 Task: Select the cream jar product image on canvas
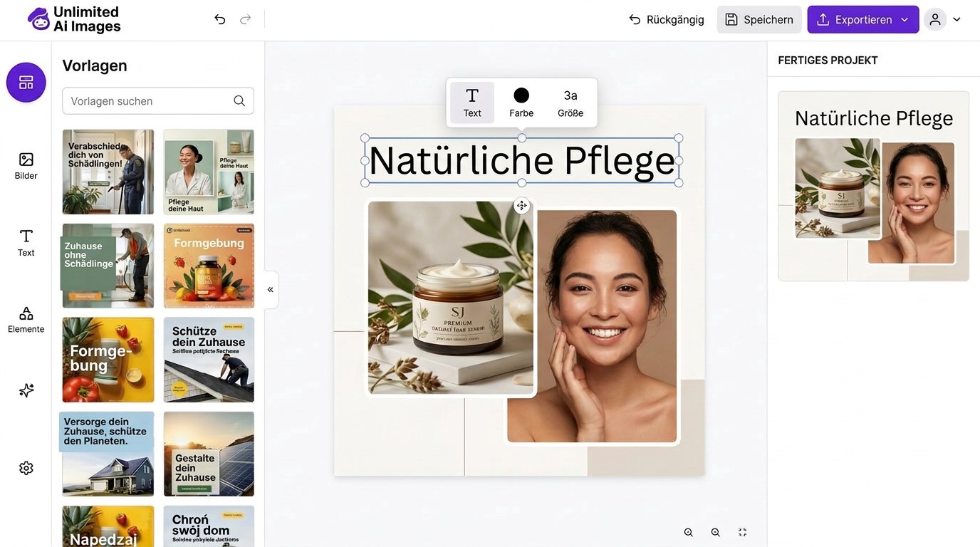tap(451, 298)
